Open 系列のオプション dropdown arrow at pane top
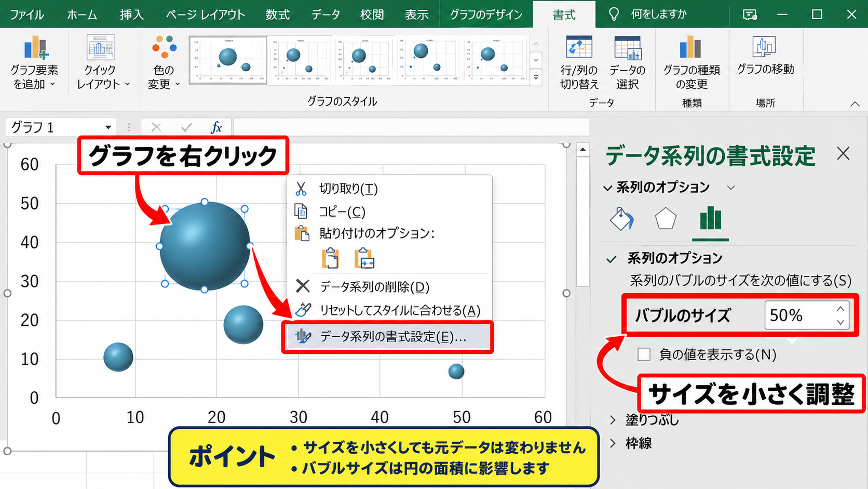Viewport: 868px width, 489px height. pyautogui.click(x=731, y=188)
